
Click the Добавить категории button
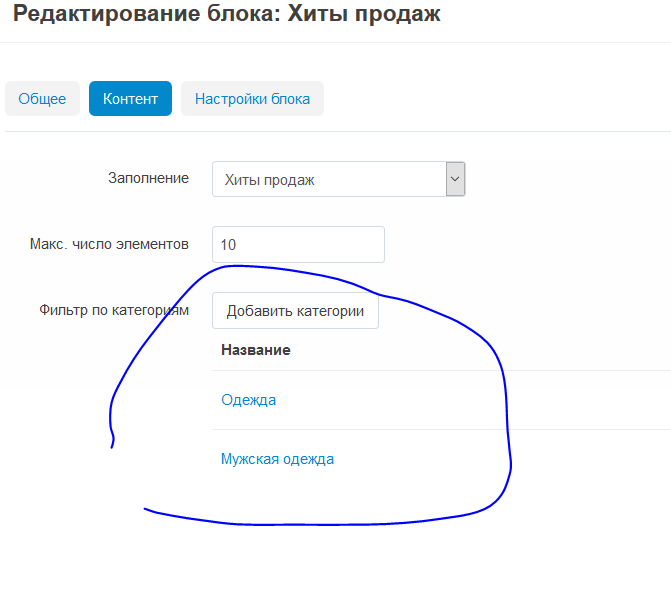295,311
